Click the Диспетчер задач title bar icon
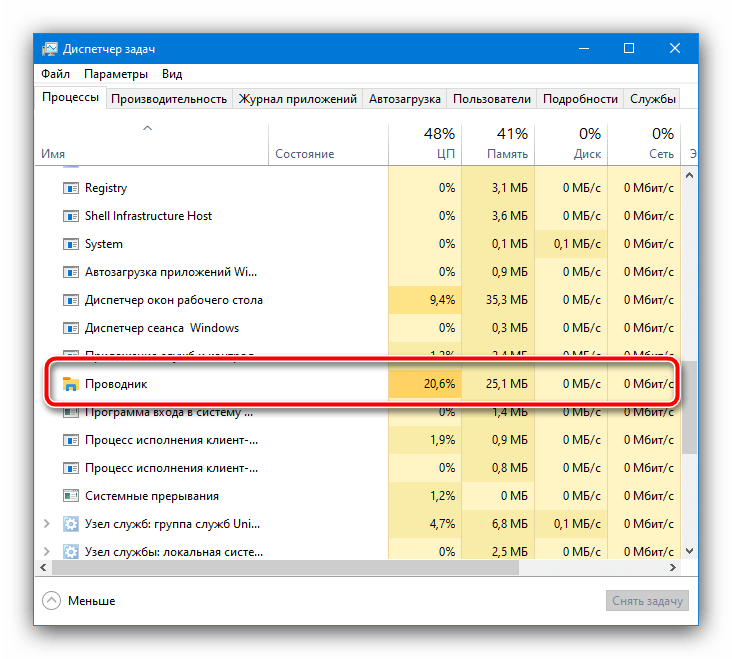The image size is (732, 659). (49, 49)
